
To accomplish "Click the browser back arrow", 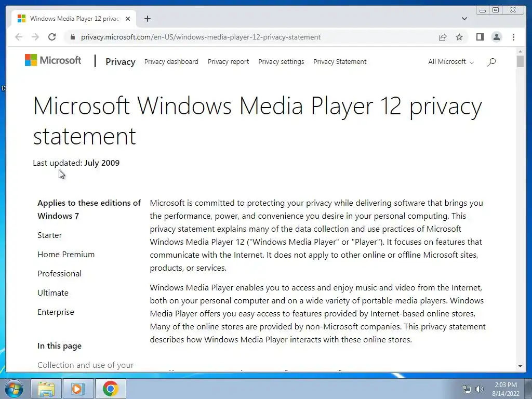I will point(19,37).
